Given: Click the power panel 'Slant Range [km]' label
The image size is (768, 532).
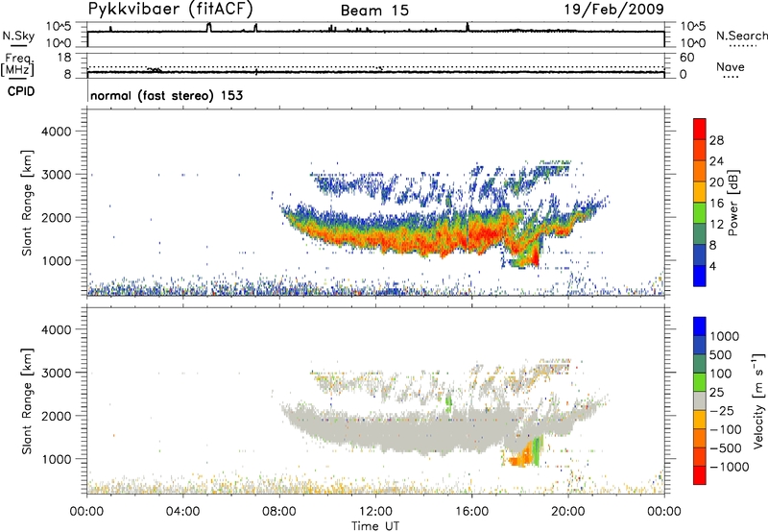Looking at the screenshot, I should [27, 203].
